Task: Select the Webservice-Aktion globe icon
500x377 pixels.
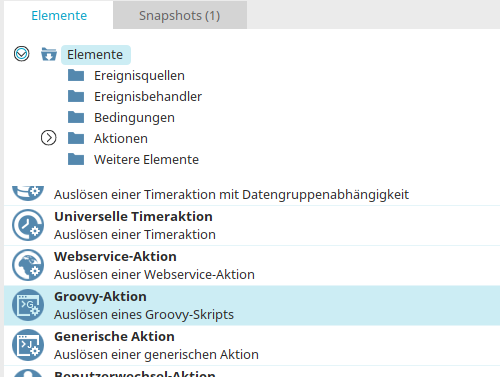Action: pyautogui.click(x=28, y=265)
